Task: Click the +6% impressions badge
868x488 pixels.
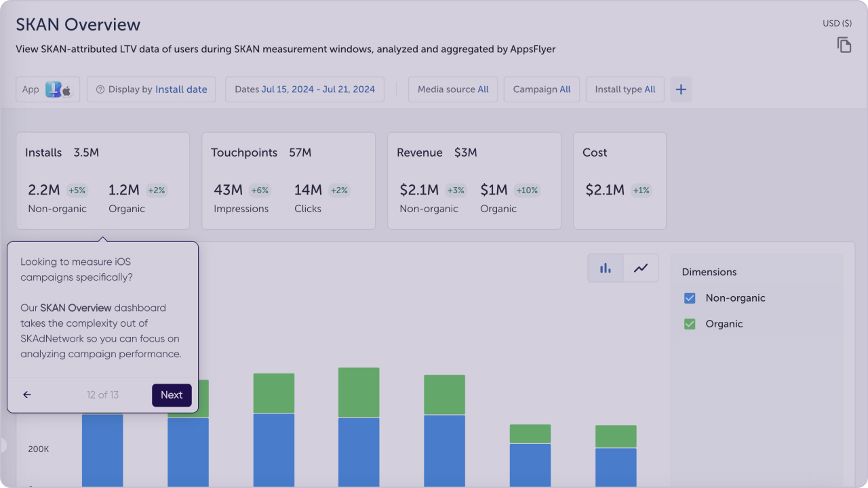Action: click(260, 190)
